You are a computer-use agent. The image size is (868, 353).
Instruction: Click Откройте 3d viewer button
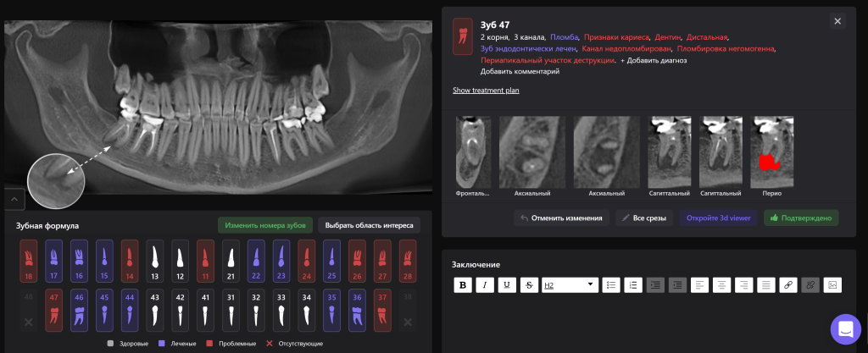coord(718,218)
